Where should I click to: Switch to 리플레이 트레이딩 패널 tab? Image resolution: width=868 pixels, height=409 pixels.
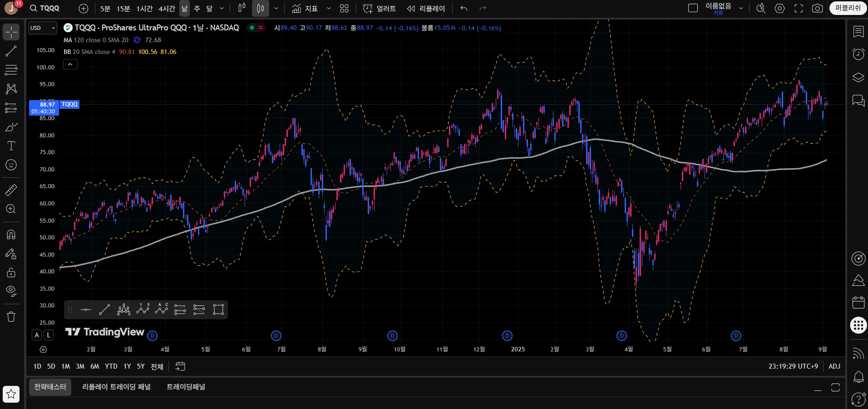(x=116, y=387)
